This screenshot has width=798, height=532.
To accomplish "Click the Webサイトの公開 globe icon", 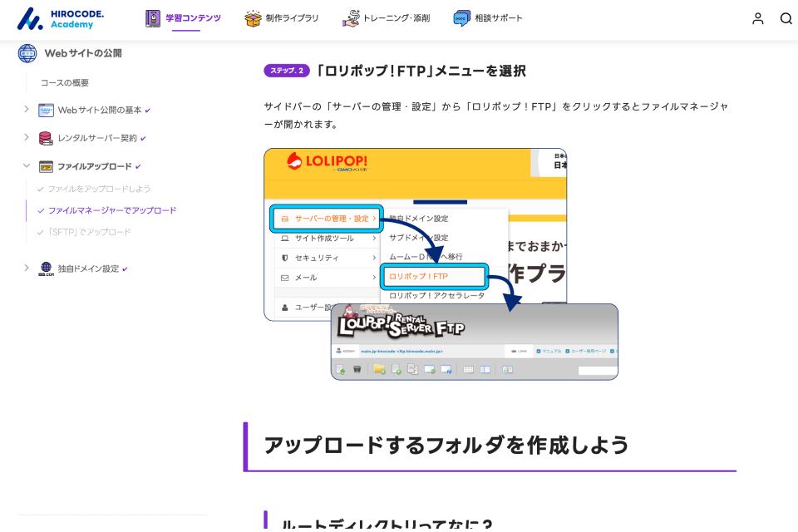I will click(27, 53).
